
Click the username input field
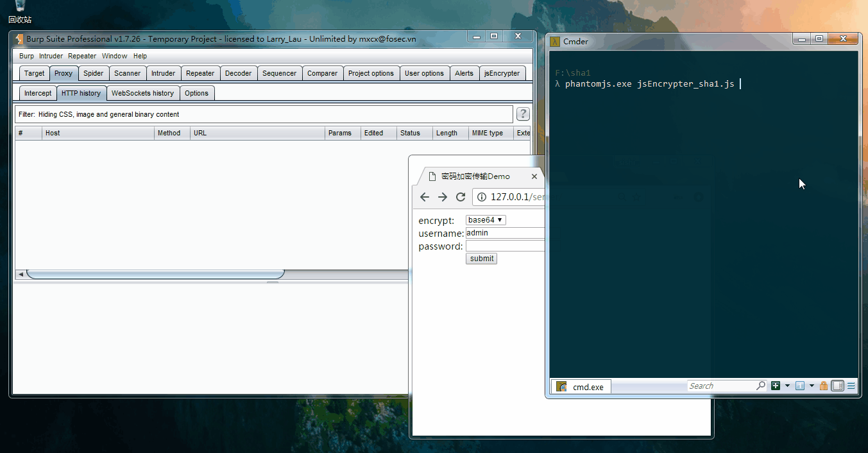[506, 233]
